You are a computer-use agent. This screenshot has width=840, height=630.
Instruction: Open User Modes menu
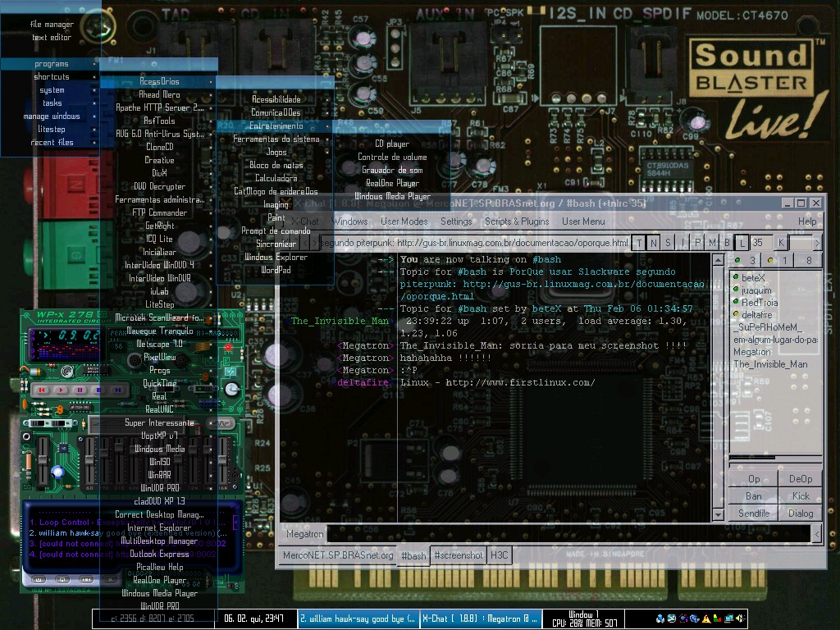(404, 221)
